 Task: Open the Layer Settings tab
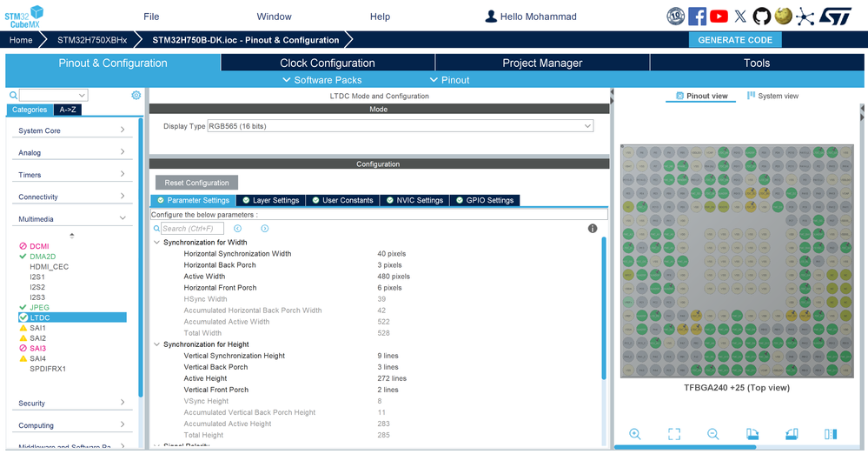pyautogui.click(x=271, y=200)
